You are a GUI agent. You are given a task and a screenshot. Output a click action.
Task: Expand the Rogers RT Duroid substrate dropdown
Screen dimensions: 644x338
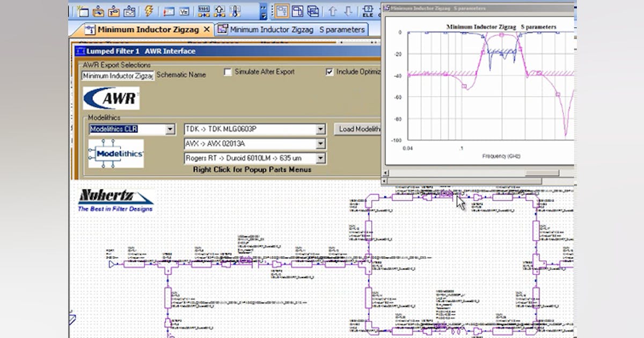point(322,158)
